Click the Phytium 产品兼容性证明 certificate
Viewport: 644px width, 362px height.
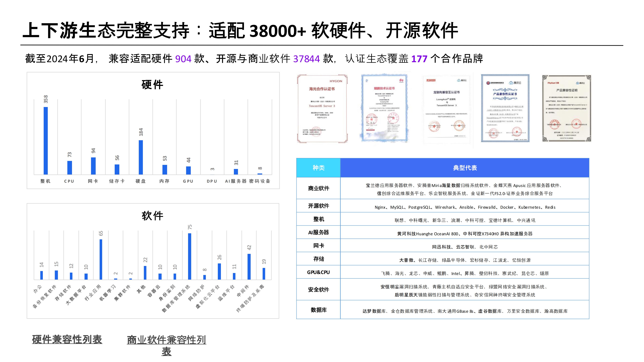(567, 108)
